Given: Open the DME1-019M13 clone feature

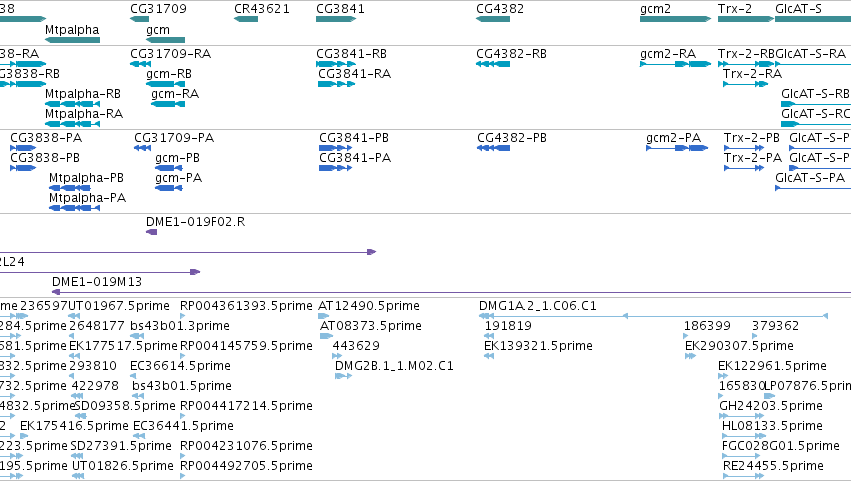Looking at the screenshot, I should tap(451, 293).
